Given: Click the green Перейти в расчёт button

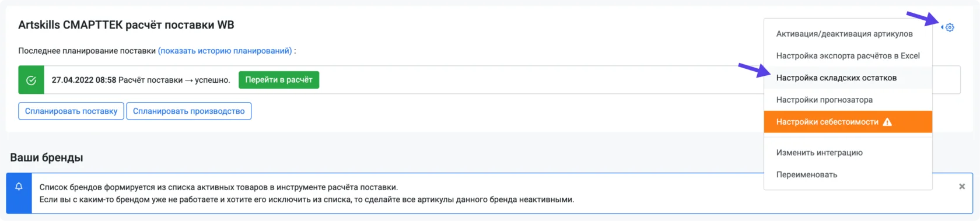Looking at the screenshot, I should point(279,80).
